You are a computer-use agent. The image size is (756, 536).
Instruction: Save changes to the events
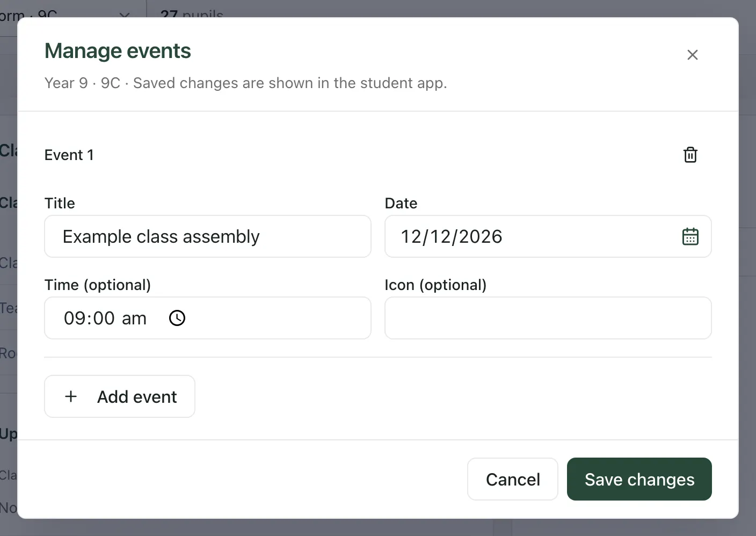(x=639, y=479)
